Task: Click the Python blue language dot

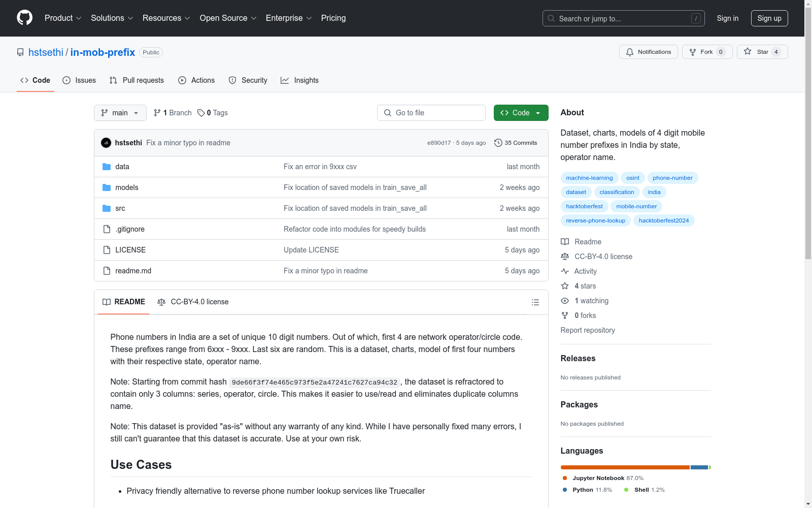Action: coord(565,490)
